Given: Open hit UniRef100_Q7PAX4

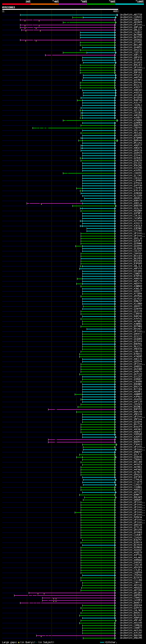Looking at the screenshot, I should tap(131, 183).
